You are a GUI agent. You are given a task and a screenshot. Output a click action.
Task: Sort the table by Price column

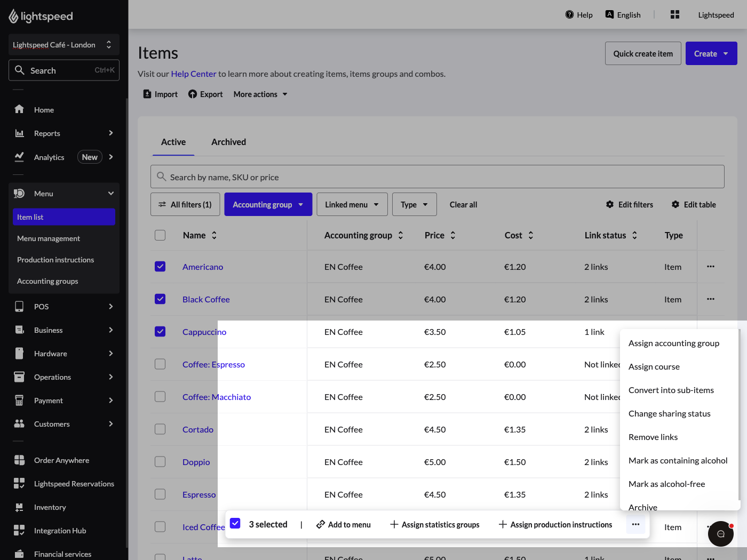pyautogui.click(x=452, y=235)
